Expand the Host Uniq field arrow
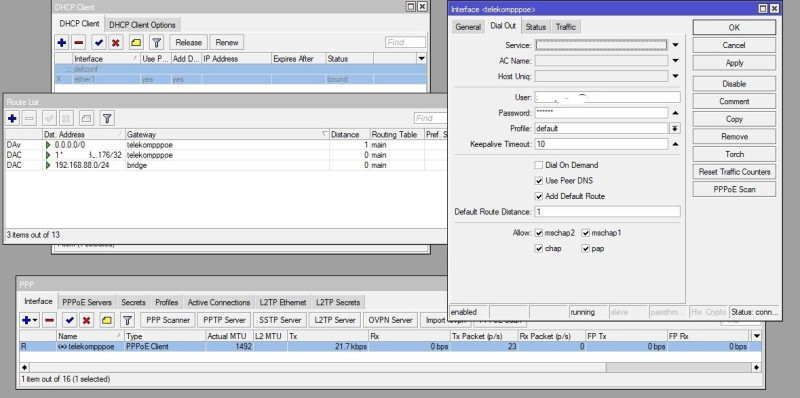The height and width of the screenshot is (398, 800). 676,77
